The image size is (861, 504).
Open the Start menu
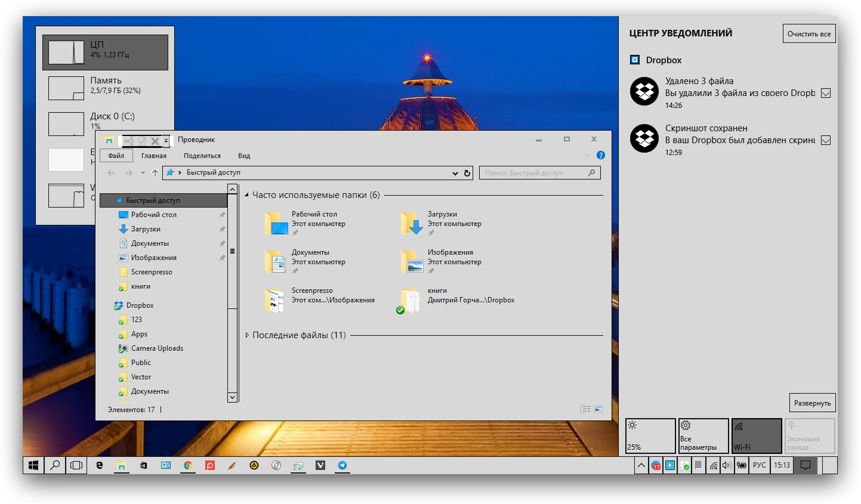click(x=33, y=465)
